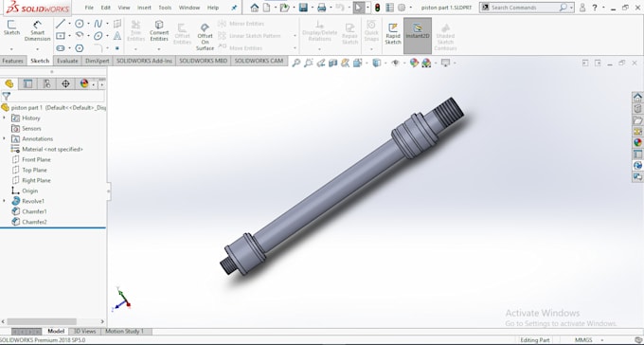Open the Circle tool dropdown arrow

click(x=88, y=24)
